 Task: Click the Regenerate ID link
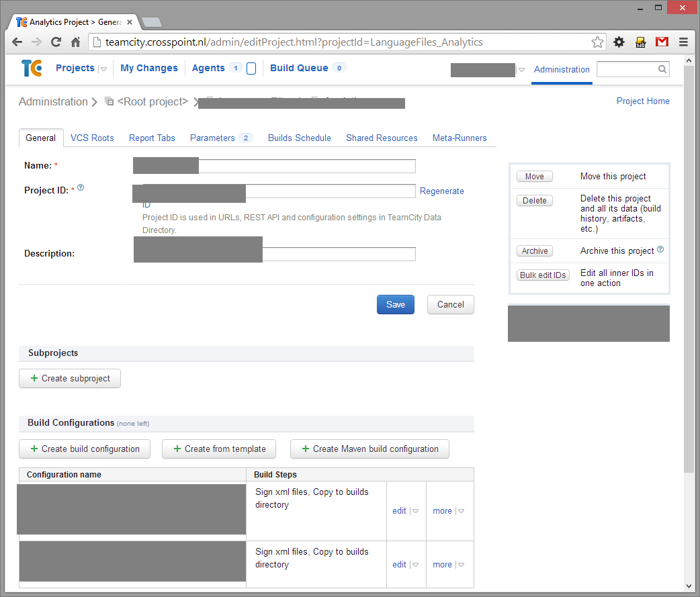441,191
